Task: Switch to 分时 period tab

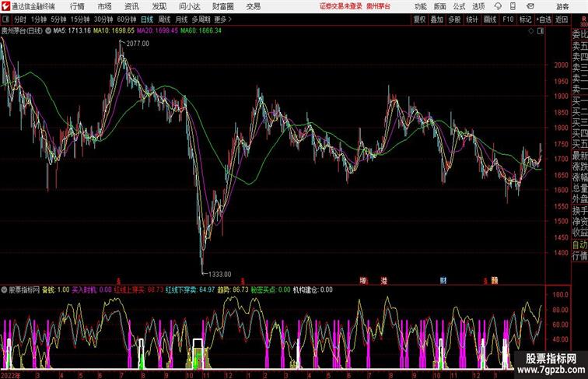Action: [x=20, y=19]
